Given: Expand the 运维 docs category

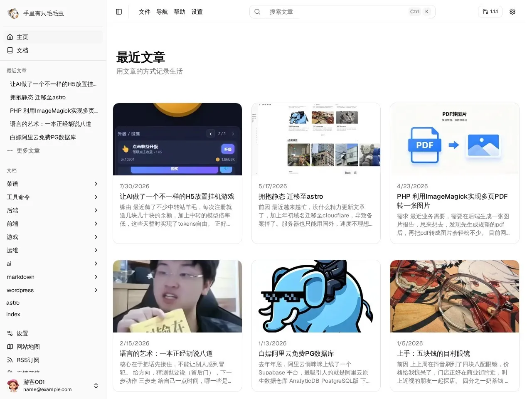Looking at the screenshot, I should coord(52,250).
